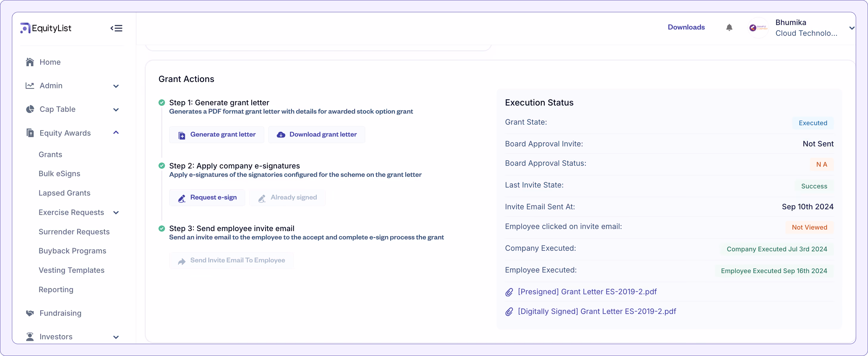The width and height of the screenshot is (868, 356).
Task: Click the Executed grant state badge
Action: tap(813, 123)
